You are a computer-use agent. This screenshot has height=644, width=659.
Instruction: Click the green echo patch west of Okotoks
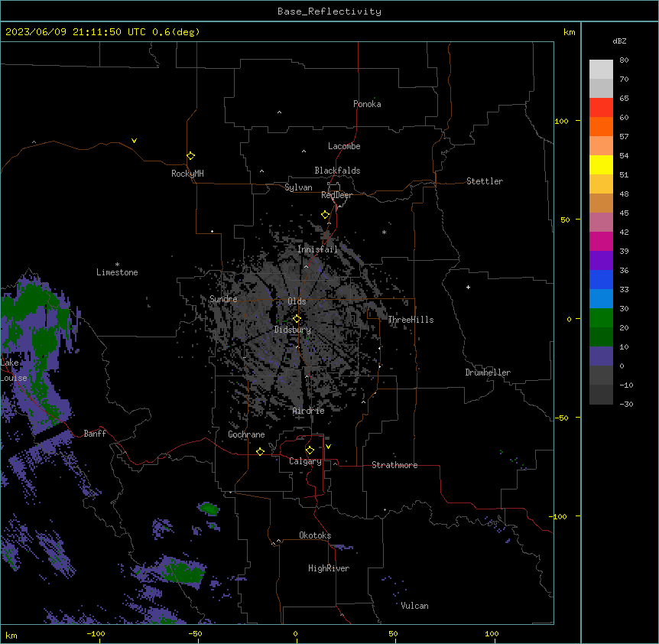(x=209, y=509)
